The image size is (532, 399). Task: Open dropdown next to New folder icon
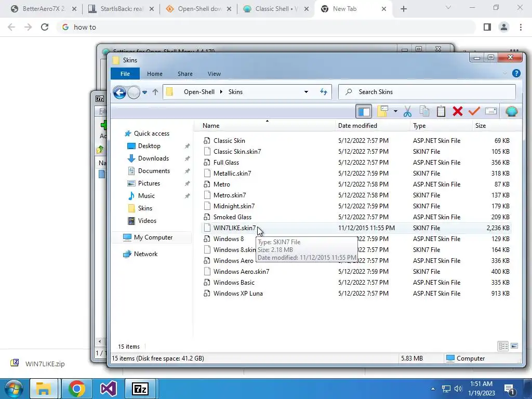point(395,111)
